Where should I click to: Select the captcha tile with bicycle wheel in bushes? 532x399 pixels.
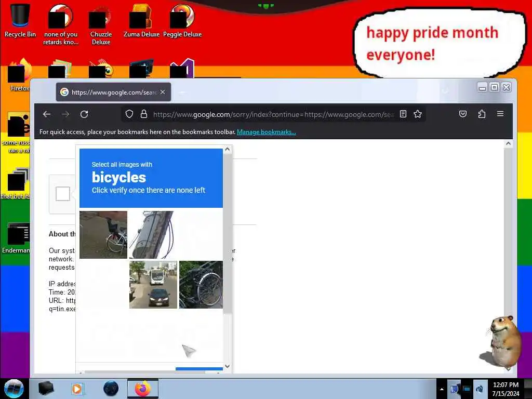[x=201, y=285]
